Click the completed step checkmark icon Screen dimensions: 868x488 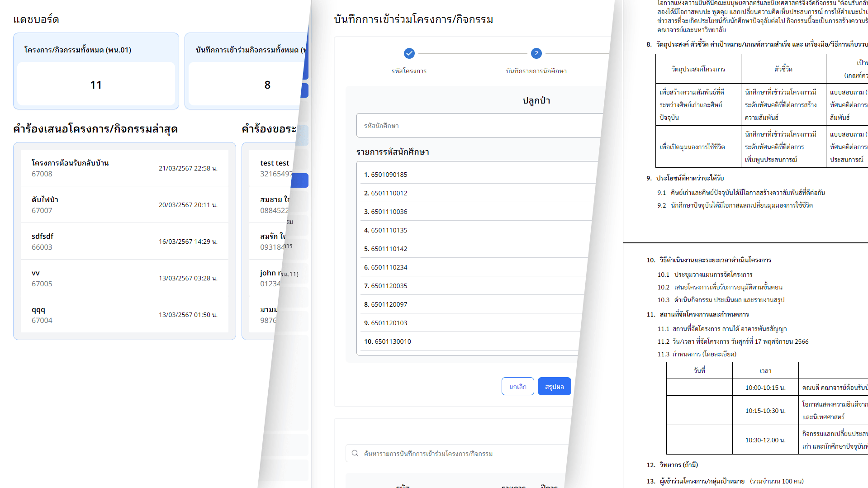pos(409,53)
